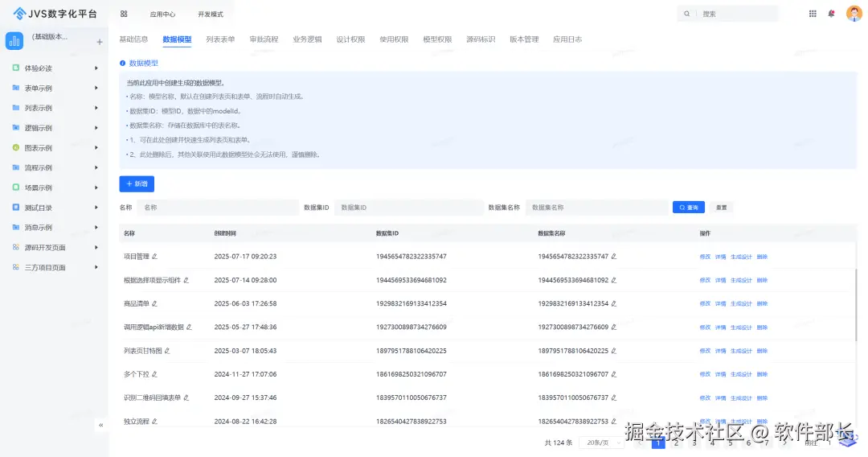Open the four-square grid icon beside 应用中心
Screen dimensions: 868x457
[x=124, y=14]
